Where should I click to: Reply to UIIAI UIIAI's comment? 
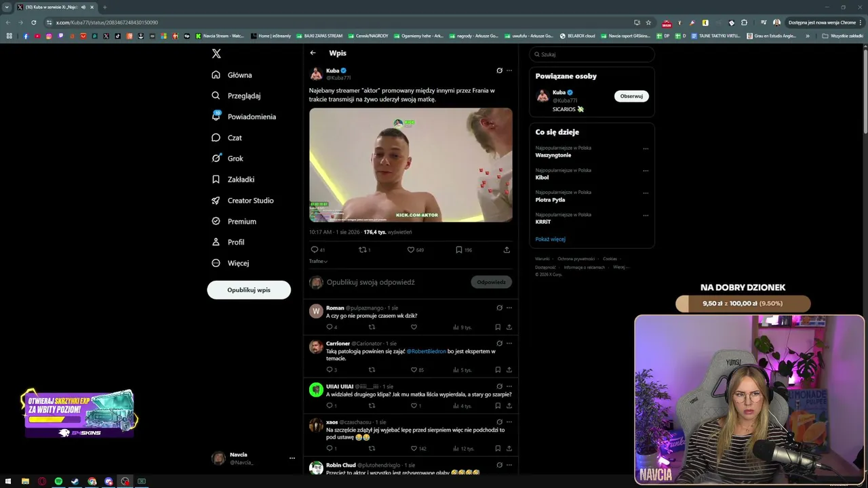[x=331, y=406]
